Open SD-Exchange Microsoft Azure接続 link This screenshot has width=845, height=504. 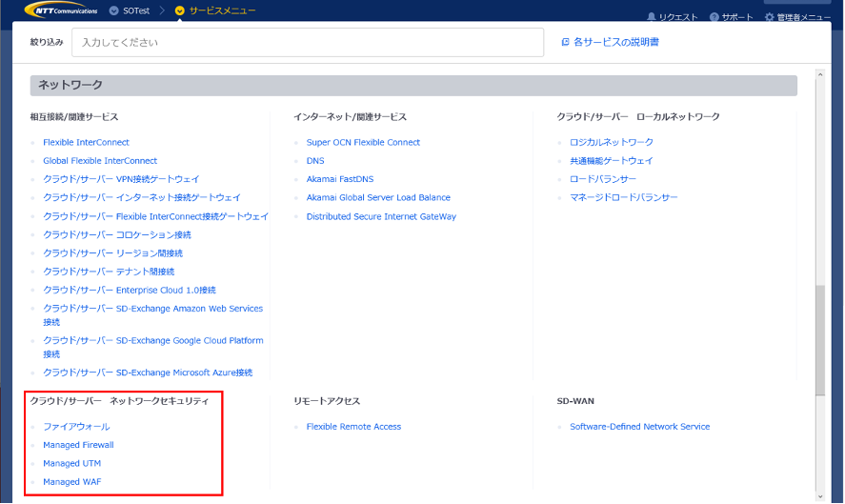(x=148, y=373)
